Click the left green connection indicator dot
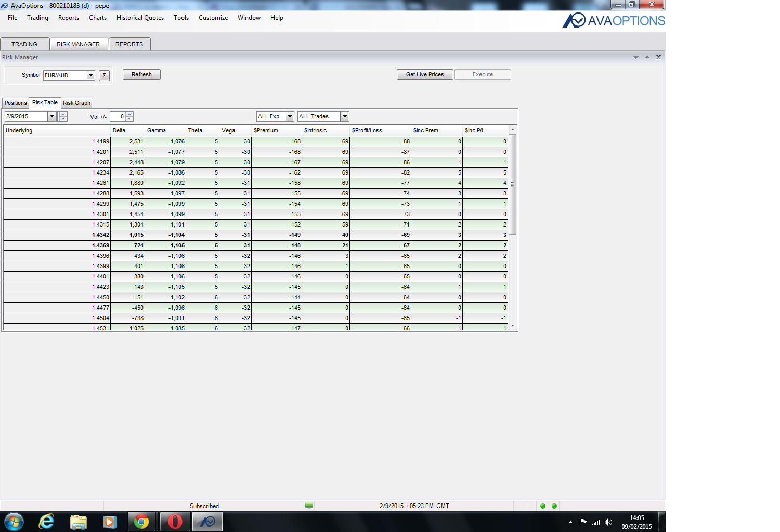 click(543, 506)
